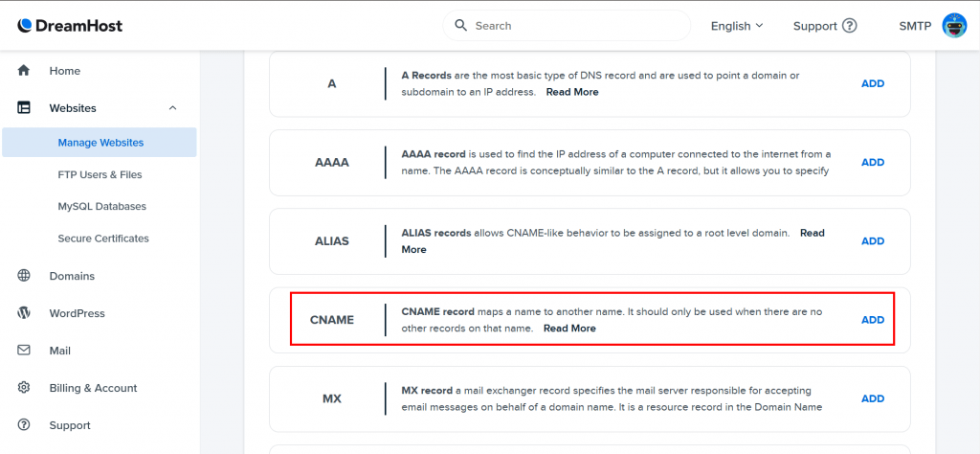Click the Home house icon in sidebar
Image resolution: width=980 pixels, height=454 pixels.
(24, 71)
